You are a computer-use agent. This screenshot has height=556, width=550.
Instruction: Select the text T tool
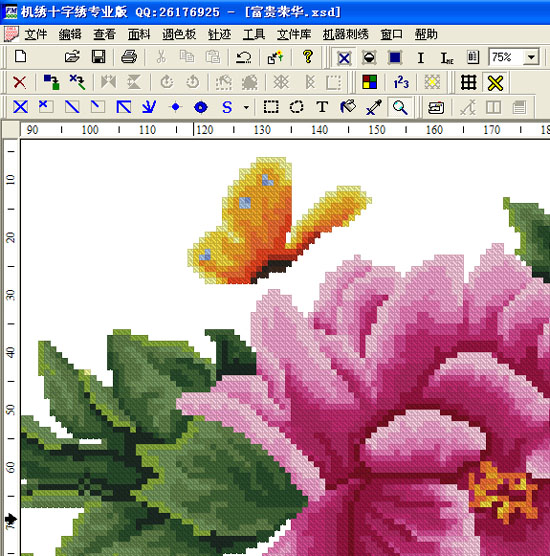coord(322,107)
